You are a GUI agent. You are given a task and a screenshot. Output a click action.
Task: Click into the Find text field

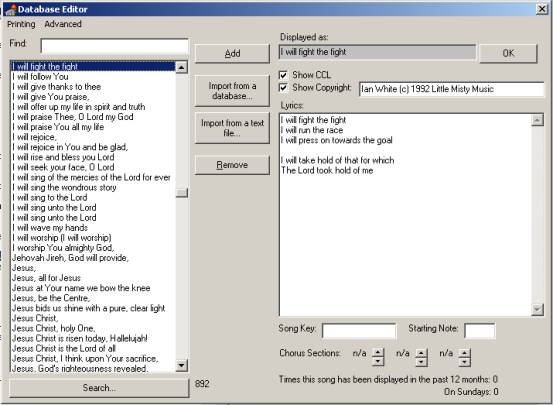click(x=115, y=46)
